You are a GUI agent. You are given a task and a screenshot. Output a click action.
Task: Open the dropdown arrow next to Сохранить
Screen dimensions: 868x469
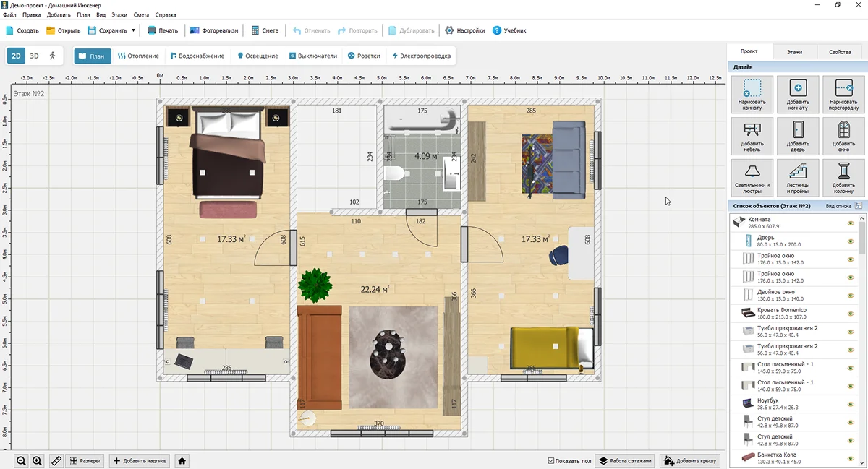pyautogui.click(x=133, y=31)
